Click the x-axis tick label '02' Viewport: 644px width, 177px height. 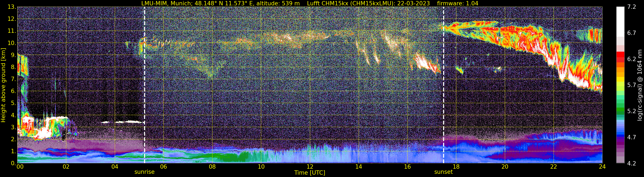[66, 167]
